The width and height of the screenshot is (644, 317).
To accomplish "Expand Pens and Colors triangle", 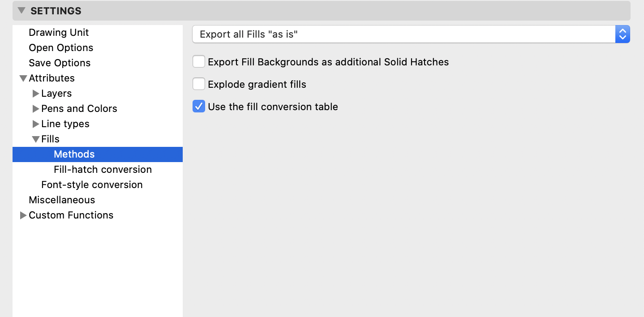I will click(36, 109).
